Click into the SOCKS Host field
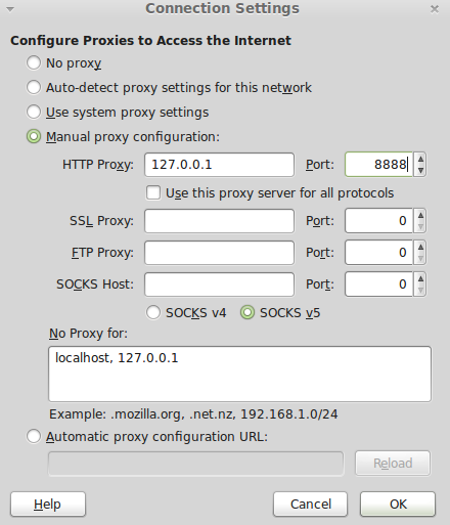Screen dimensions: 450x525 (219, 284)
